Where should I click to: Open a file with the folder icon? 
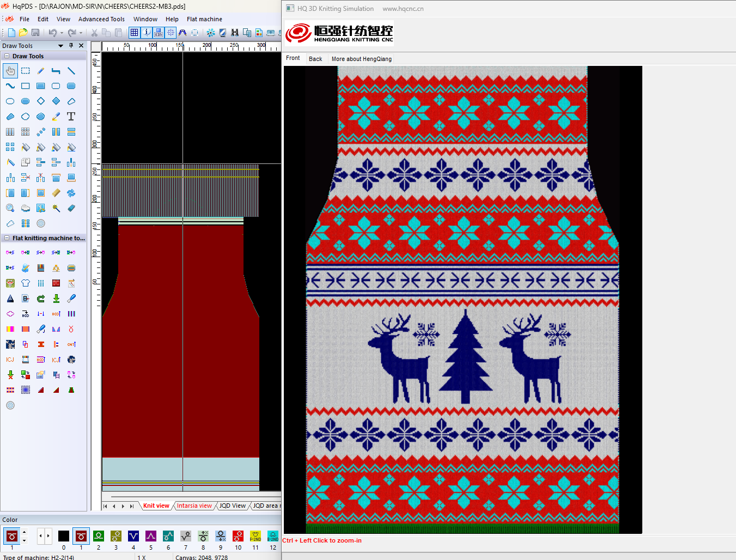23,33
